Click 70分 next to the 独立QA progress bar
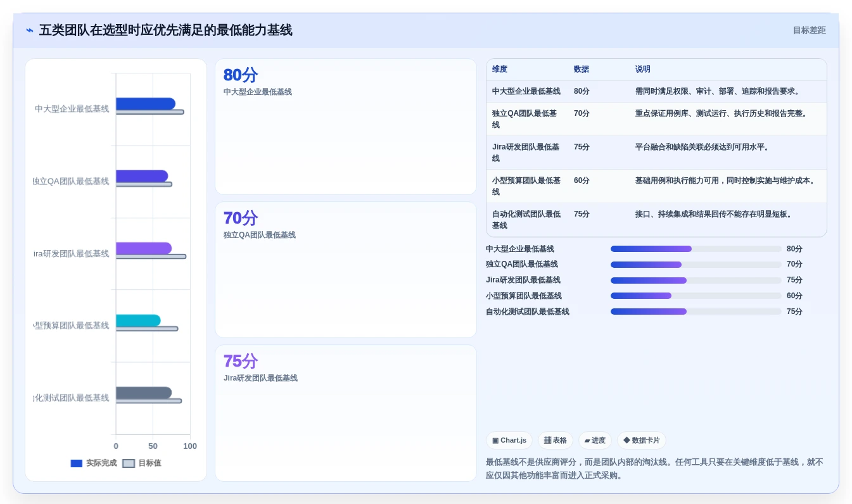Screen dimensions: 852x504 point(794,265)
